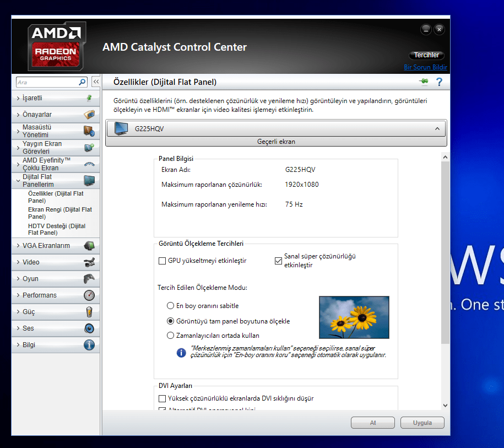Check DVI sıklığını düşür option
504x448 pixels.
(x=162, y=399)
